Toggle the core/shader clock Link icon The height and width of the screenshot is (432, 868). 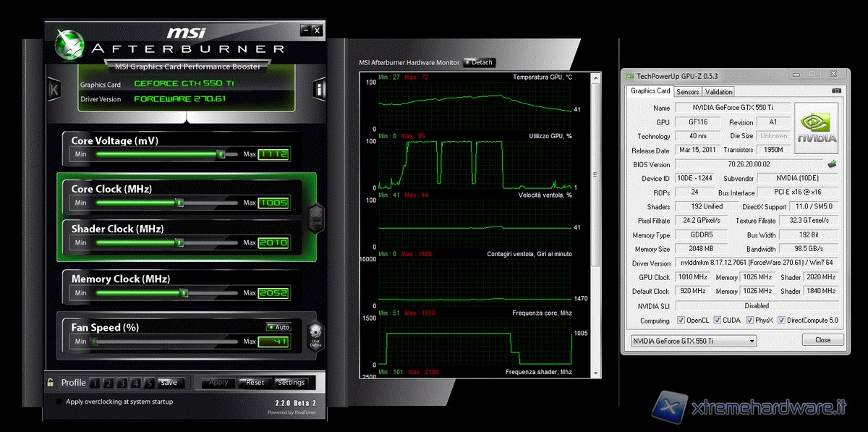pos(315,216)
